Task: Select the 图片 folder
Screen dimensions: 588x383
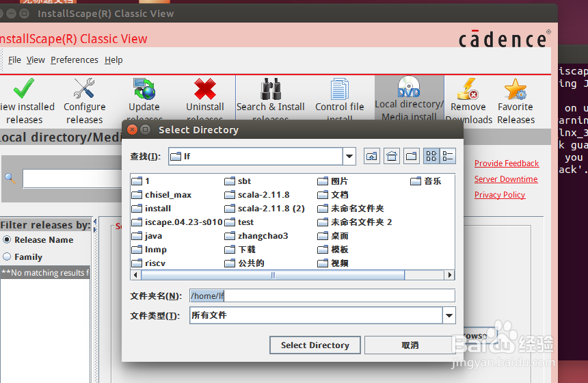Action: 332,181
